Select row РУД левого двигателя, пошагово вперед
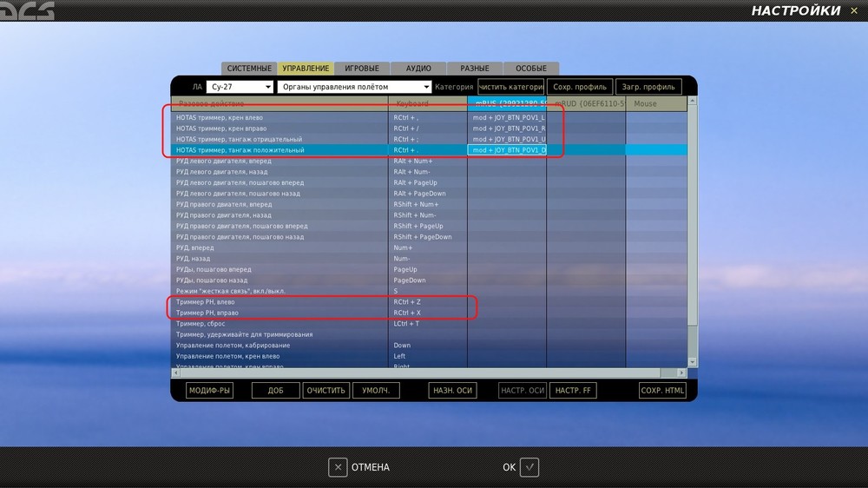 429,182
